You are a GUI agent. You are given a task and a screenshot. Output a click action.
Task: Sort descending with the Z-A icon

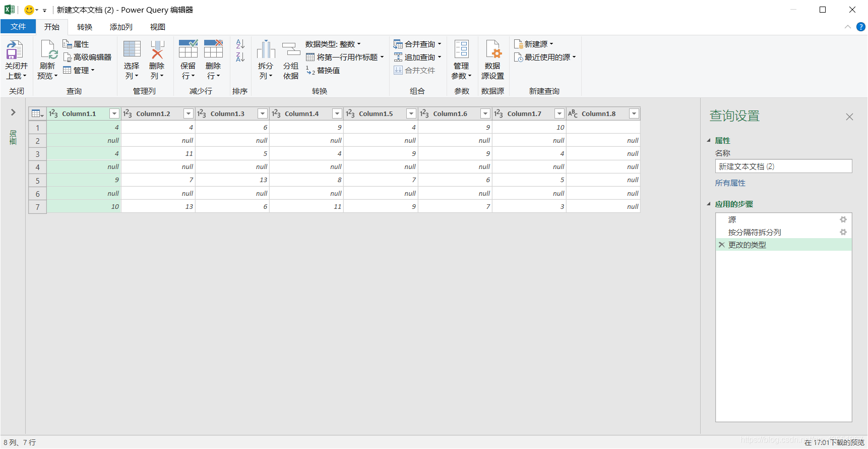(x=240, y=57)
